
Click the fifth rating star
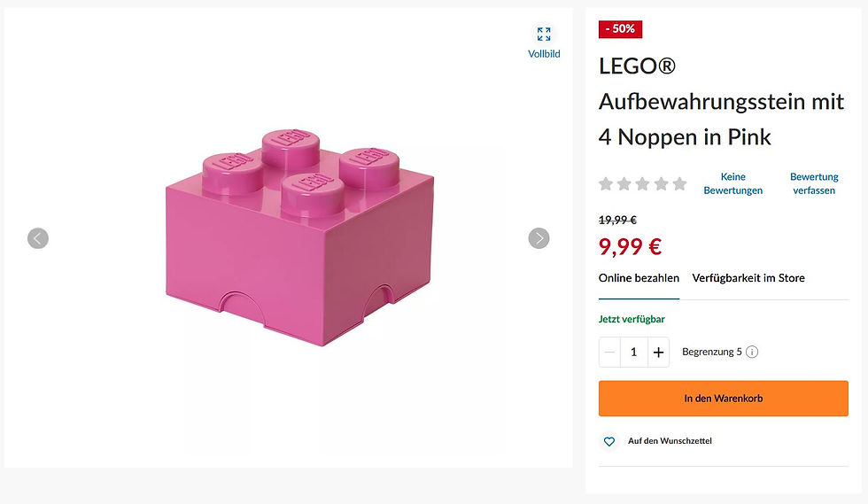click(x=680, y=183)
